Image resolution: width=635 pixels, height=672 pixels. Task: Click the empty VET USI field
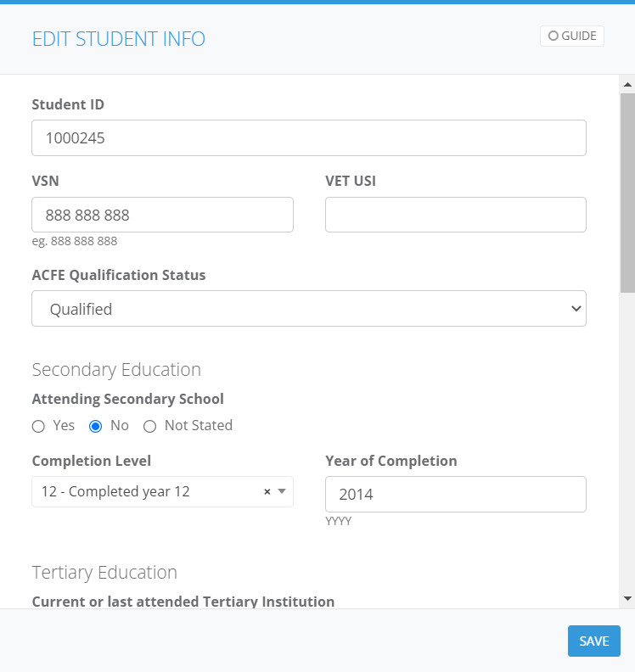click(x=456, y=215)
